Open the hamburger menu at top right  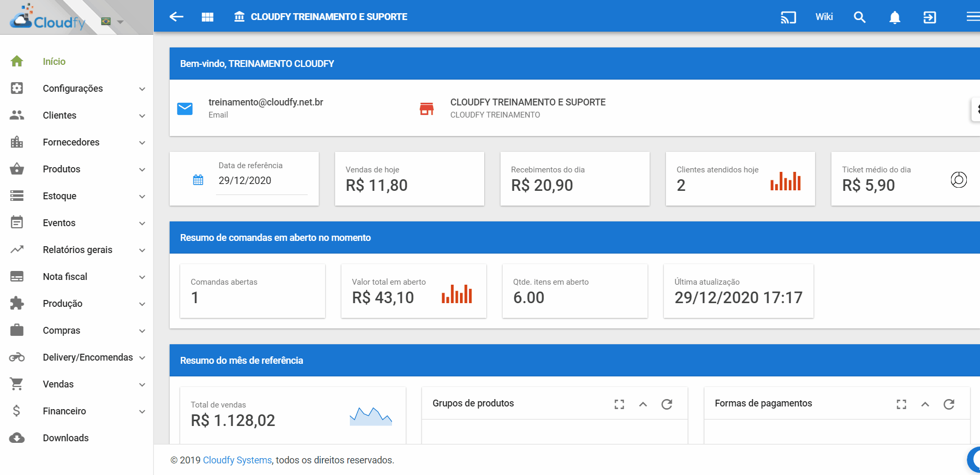973,17
